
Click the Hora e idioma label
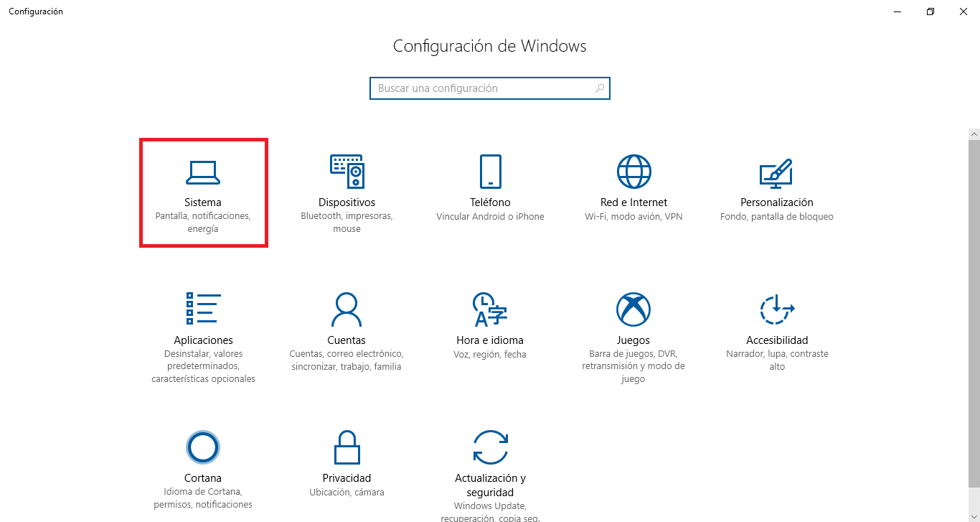click(x=490, y=340)
